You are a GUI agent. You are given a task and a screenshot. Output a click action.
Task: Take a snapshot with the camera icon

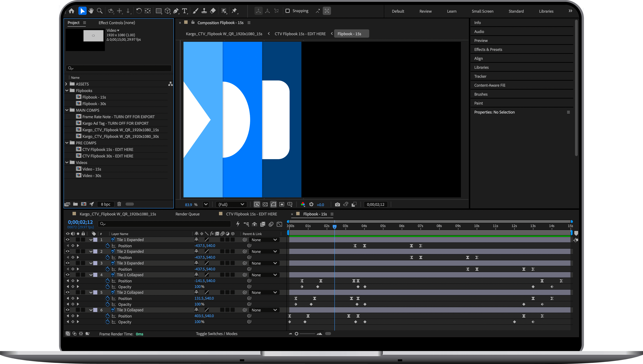click(x=337, y=205)
